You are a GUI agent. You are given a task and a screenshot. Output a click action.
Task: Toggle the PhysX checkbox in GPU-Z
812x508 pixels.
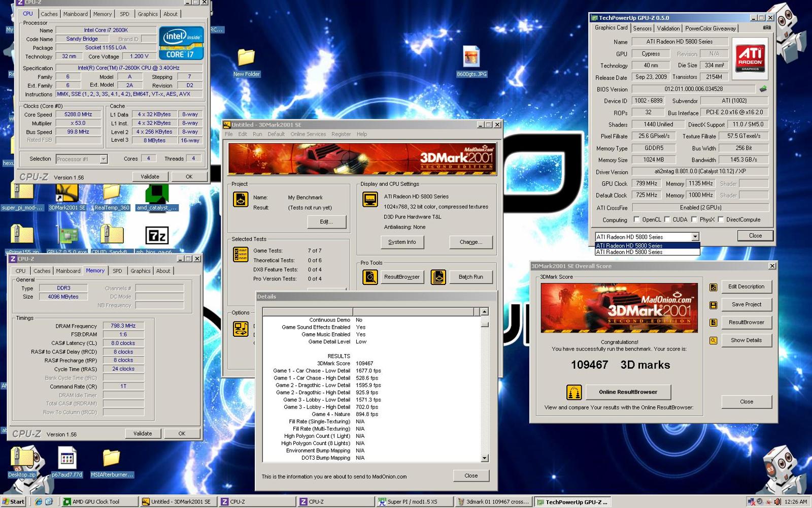[x=694, y=220]
